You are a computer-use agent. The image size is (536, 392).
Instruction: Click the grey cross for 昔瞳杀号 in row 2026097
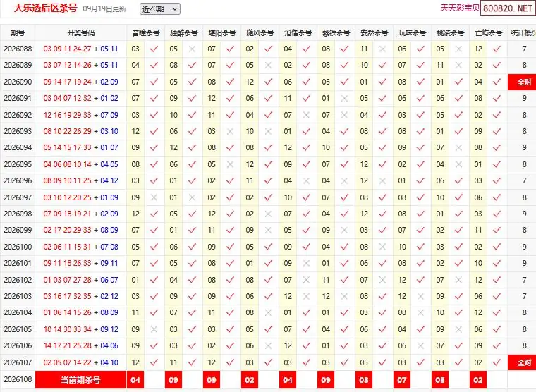(x=154, y=197)
